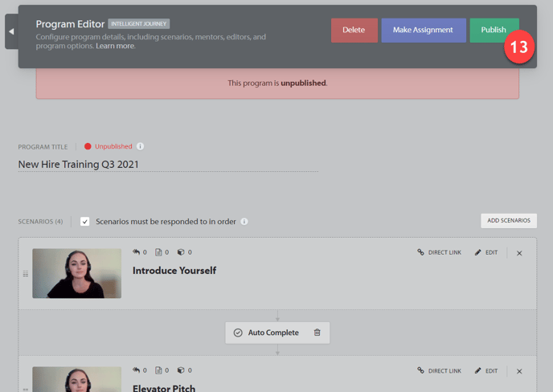Edit the program title field
The height and width of the screenshot is (392, 553).
[x=167, y=165]
